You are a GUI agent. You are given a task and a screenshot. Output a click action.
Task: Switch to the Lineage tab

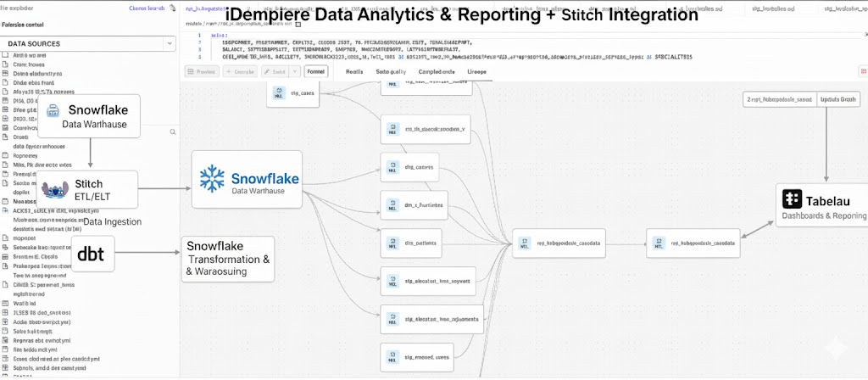coord(476,72)
